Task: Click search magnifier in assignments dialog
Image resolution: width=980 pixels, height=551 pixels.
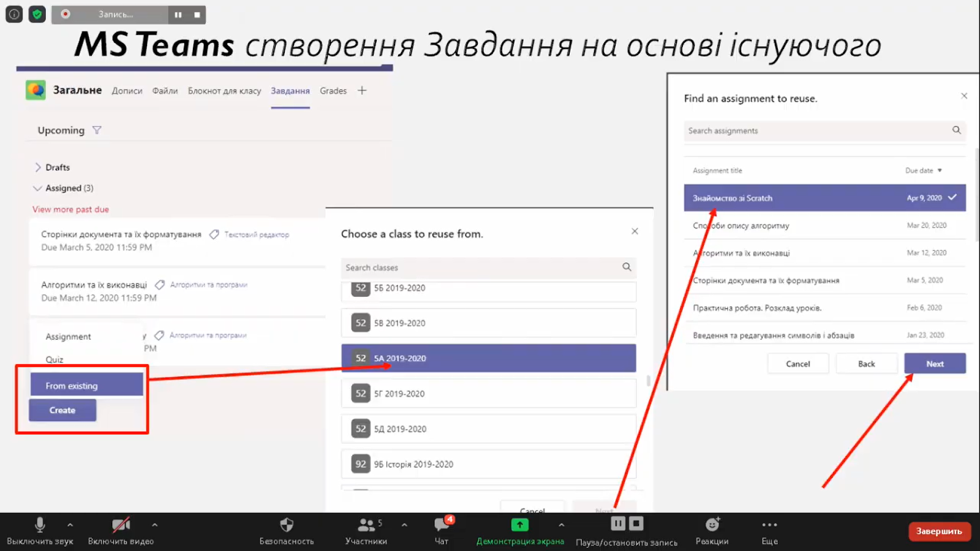Action: click(957, 130)
